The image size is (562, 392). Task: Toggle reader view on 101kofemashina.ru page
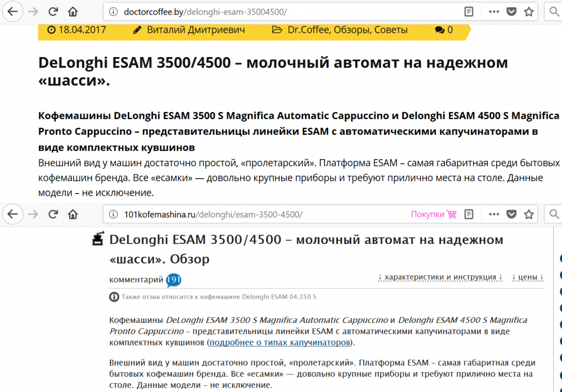[x=469, y=214]
